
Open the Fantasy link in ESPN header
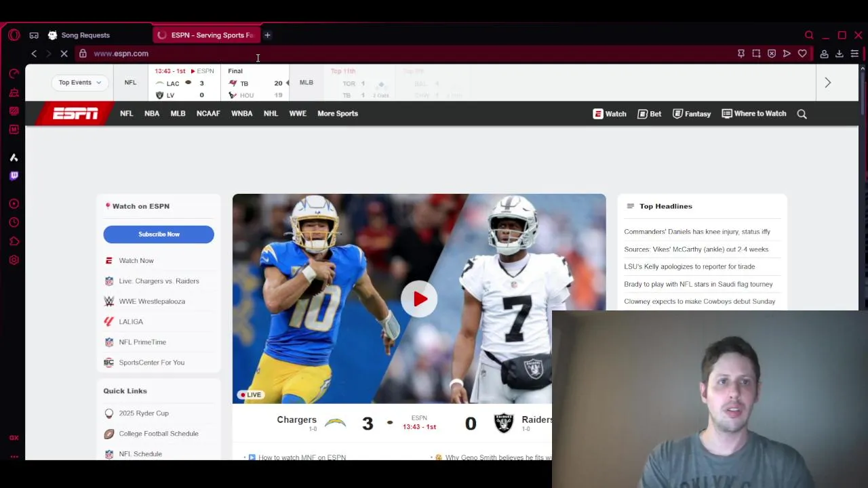(x=692, y=114)
